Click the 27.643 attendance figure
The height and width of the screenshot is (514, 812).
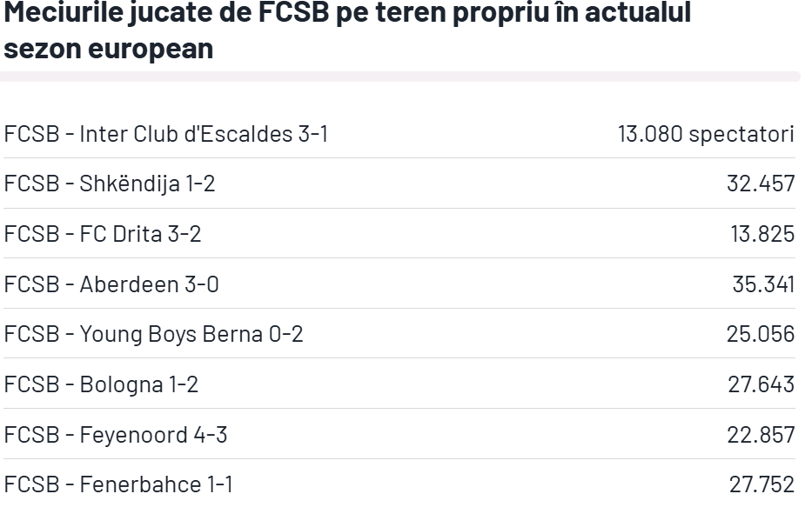click(x=762, y=384)
